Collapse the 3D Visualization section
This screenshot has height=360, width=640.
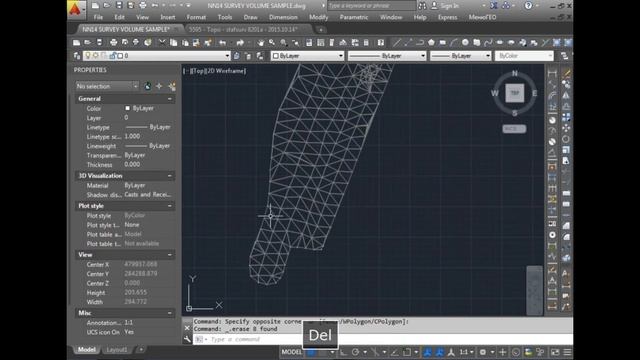click(170, 176)
